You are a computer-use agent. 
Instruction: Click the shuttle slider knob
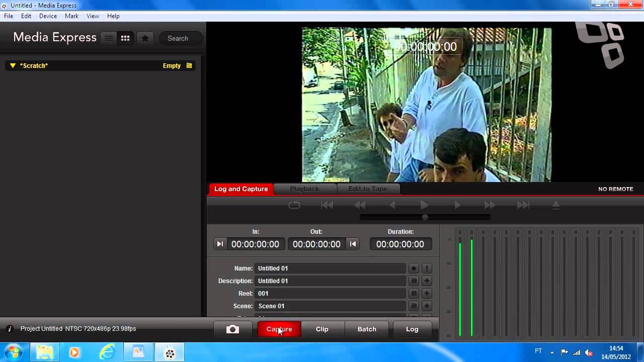[425, 217]
